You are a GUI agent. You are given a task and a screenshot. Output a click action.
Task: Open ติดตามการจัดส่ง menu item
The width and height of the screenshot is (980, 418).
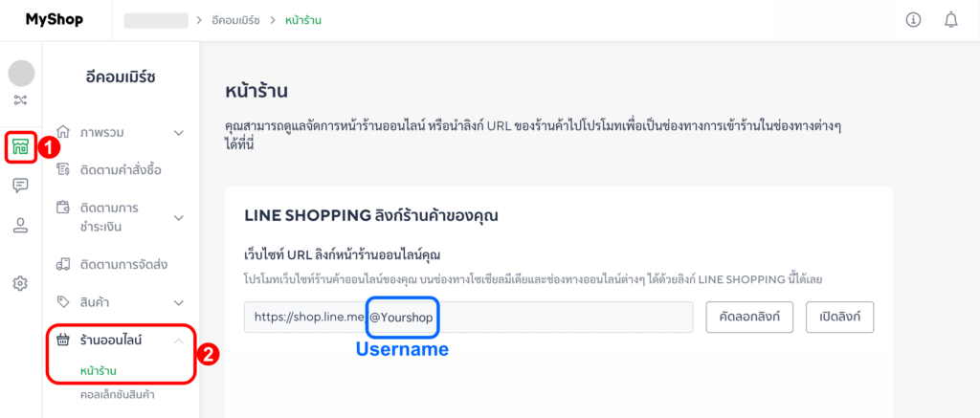point(124,264)
